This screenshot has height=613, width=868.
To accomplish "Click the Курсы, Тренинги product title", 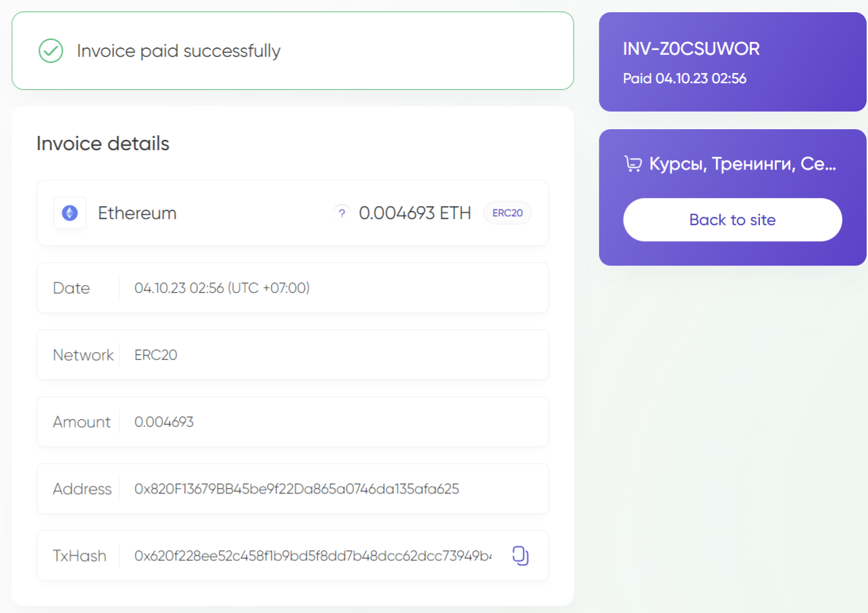I will (742, 164).
